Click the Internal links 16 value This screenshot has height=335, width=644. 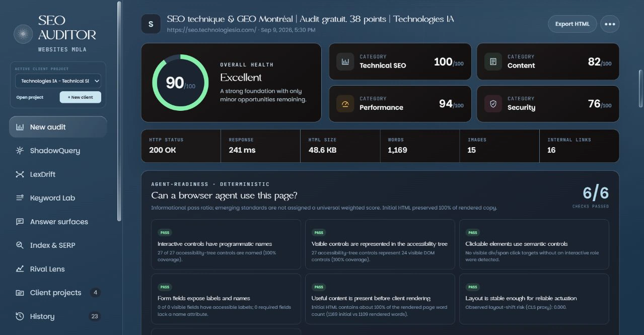coord(551,150)
